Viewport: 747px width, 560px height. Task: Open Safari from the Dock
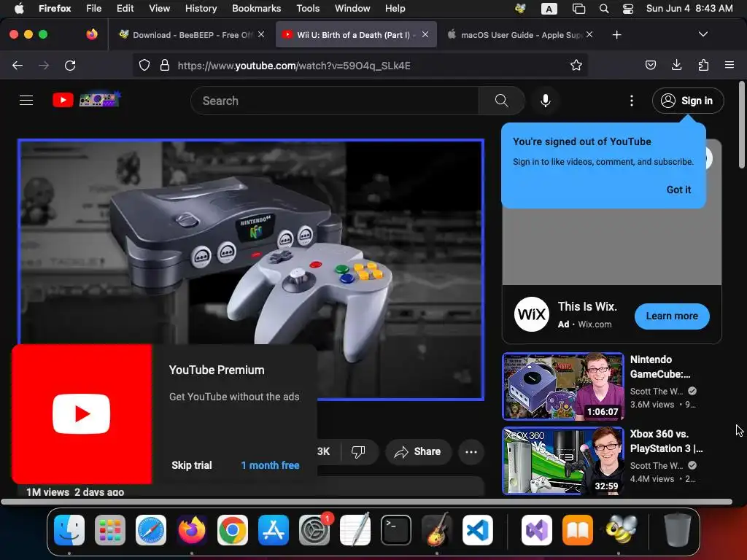pos(151,529)
